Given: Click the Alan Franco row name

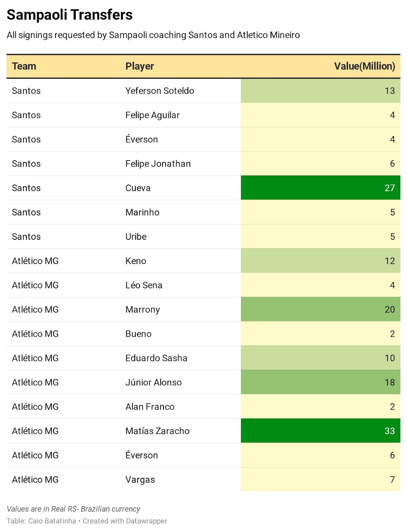Looking at the screenshot, I should [x=150, y=407].
